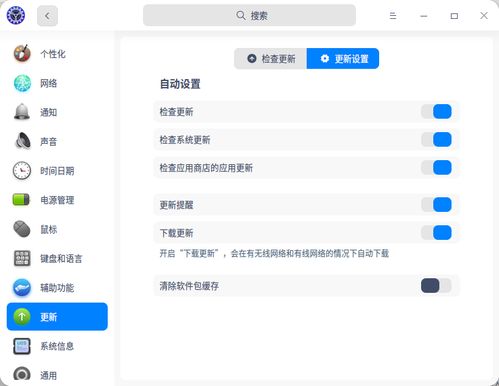The width and height of the screenshot is (499, 386).
Task: Click the 更新提醒 label text
Action: pyautogui.click(x=176, y=205)
